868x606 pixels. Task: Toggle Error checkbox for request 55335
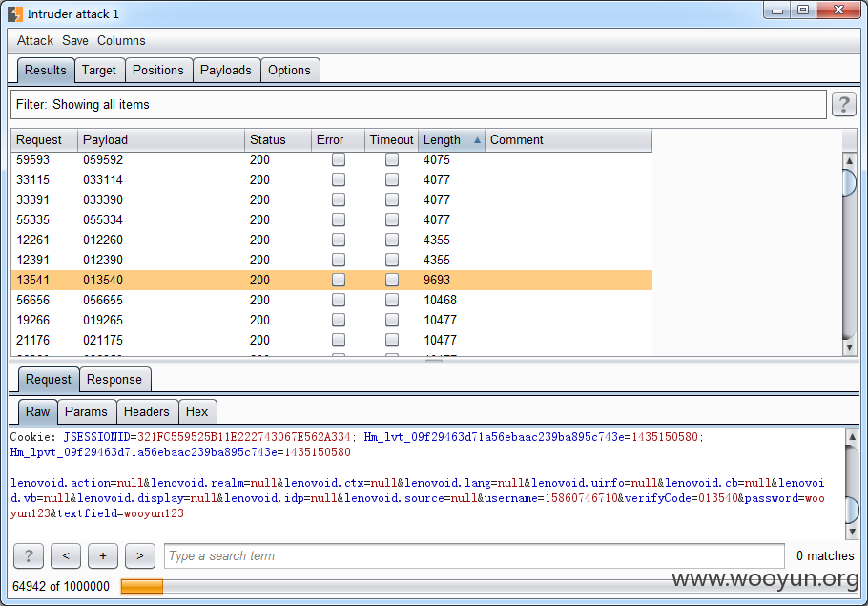[x=339, y=219]
